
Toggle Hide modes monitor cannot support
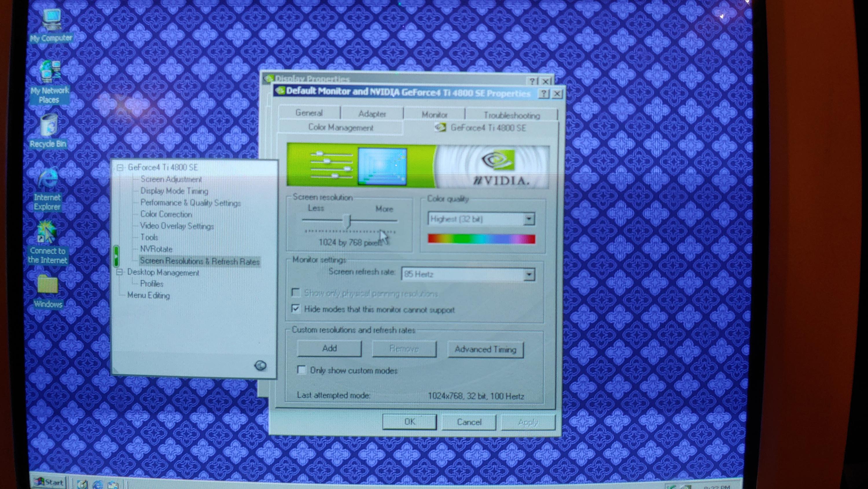pos(295,309)
